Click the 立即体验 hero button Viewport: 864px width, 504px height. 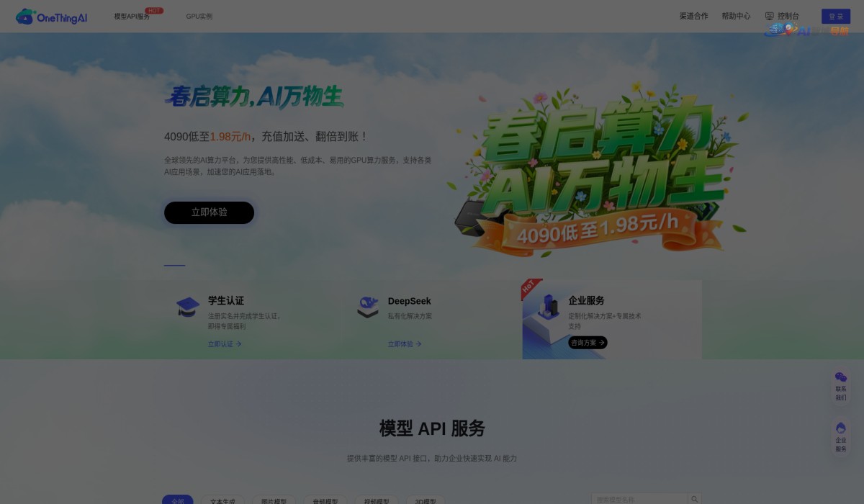pos(209,212)
